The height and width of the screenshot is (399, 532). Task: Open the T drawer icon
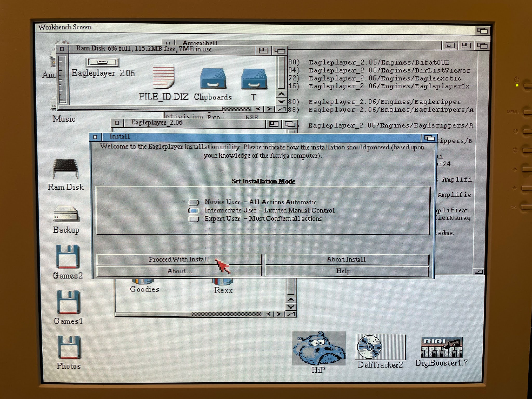[254, 84]
